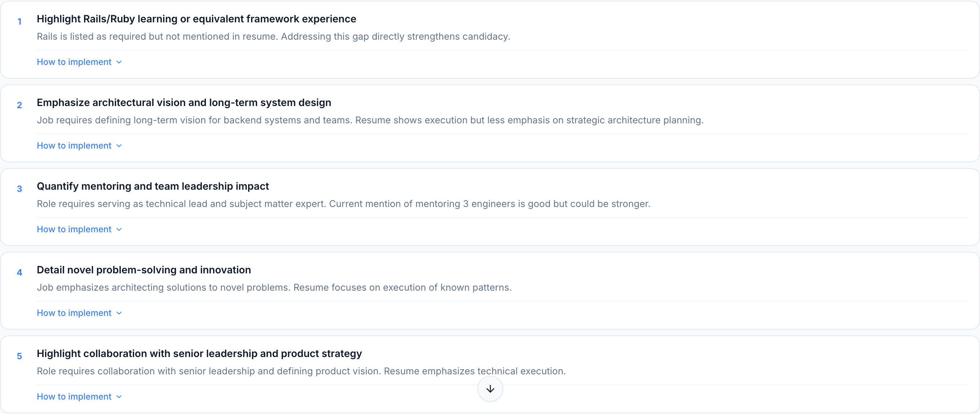
Task: Select the Highlight Rails/Ruby learning heading
Action: point(196,19)
